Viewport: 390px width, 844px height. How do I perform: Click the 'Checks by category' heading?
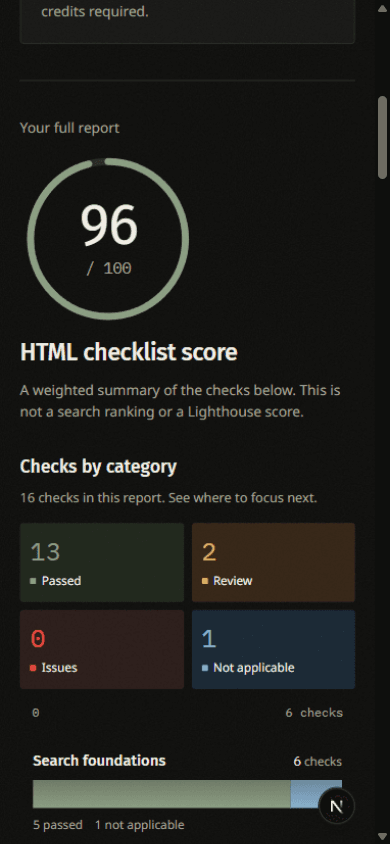pos(98,467)
